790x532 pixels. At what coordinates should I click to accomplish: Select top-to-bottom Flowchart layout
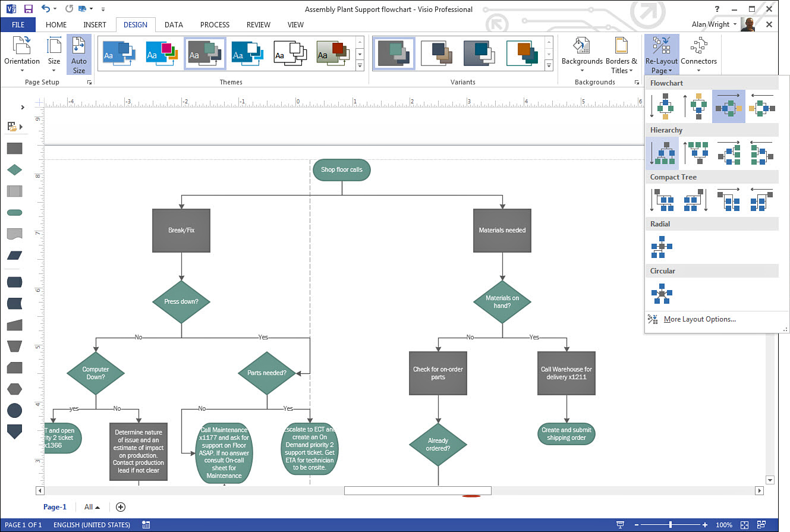[662, 106]
